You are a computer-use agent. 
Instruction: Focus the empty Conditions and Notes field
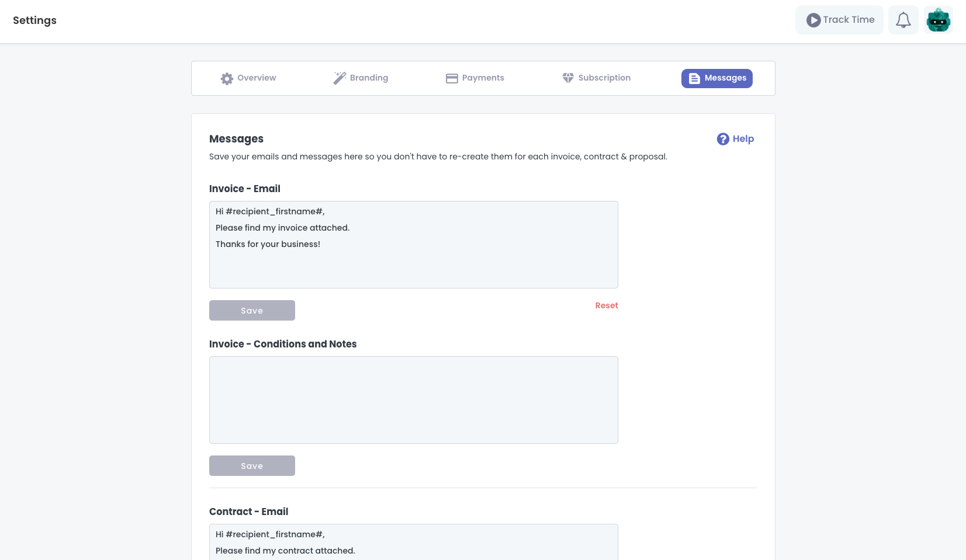[x=413, y=400]
